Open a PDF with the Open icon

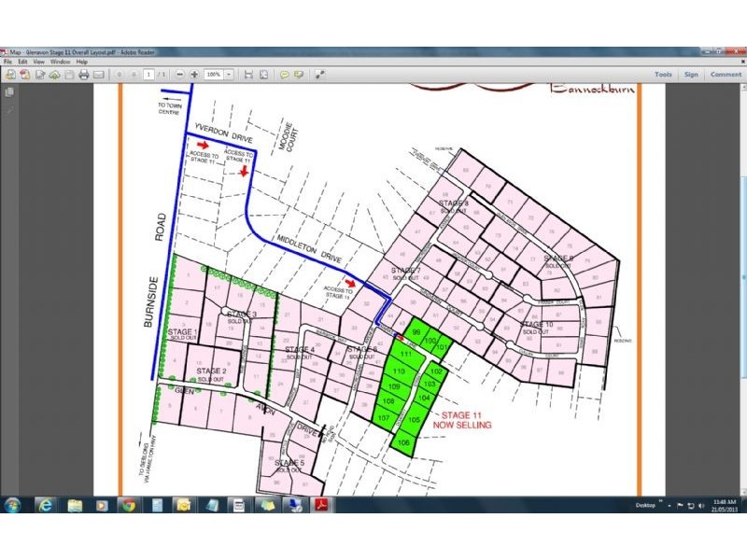pyautogui.click(x=11, y=73)
